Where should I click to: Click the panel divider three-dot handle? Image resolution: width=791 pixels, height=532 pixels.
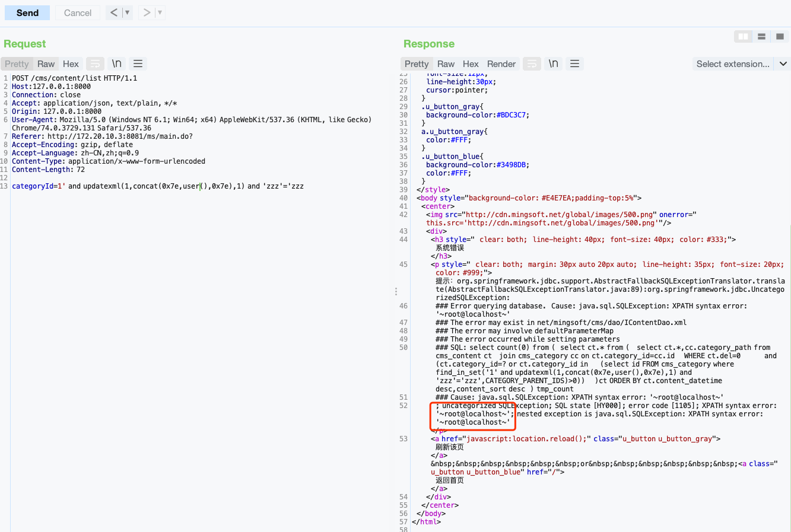click(x=396, y=291)
